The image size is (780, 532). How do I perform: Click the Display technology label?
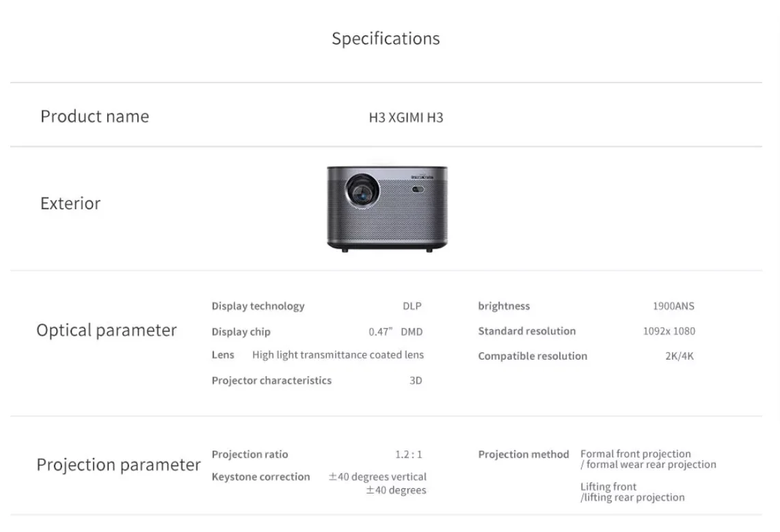[258, 306]
